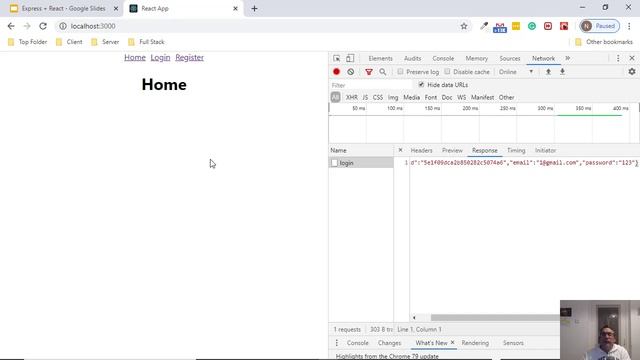
Task: Reload the localhost page
Action: [x=43, y=26]
